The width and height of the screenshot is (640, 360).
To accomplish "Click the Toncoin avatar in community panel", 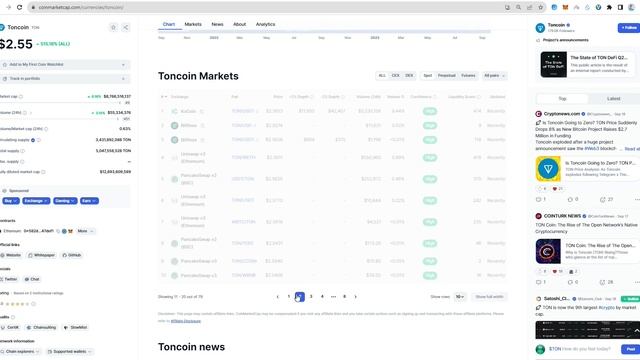I will 540,28.
